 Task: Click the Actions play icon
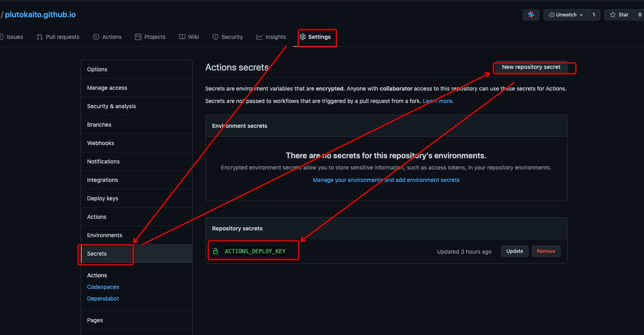pyautogui.click(x=96, y=37)
